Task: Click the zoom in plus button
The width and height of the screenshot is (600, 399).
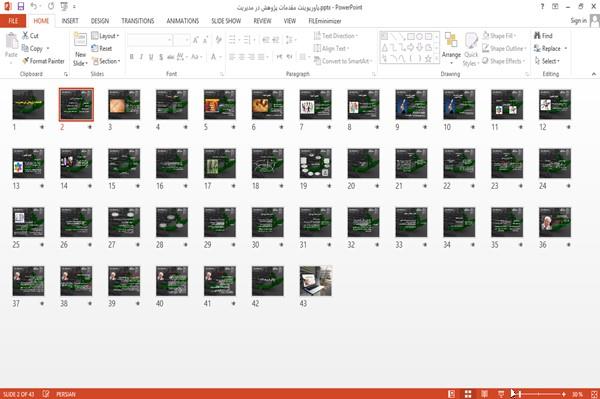Action: (x=564, y=394)
